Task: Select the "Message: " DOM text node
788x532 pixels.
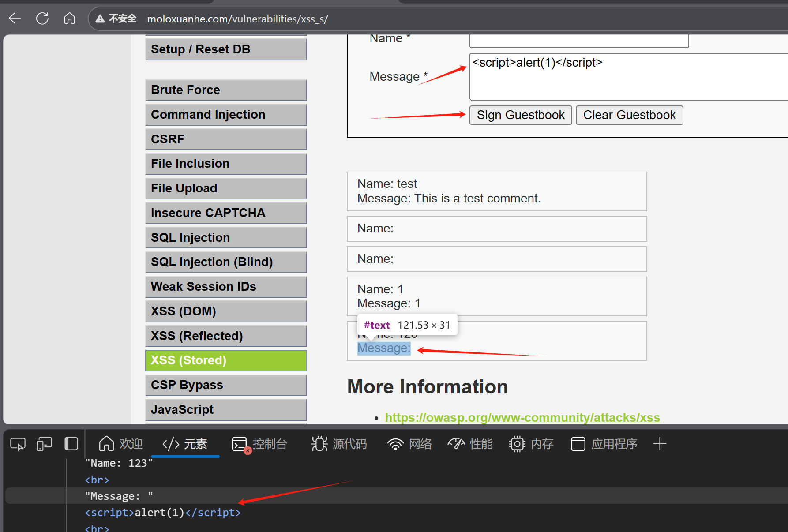Action: tap(119, 496)
